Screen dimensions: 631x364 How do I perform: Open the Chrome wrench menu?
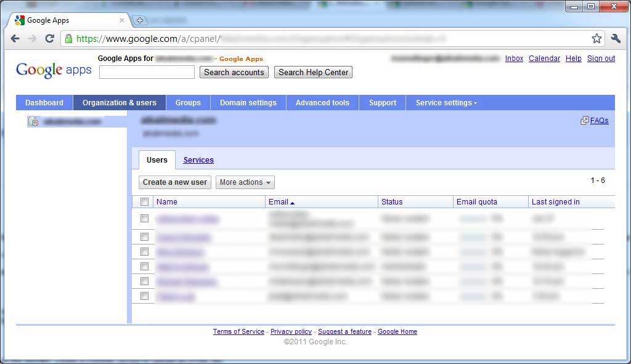point(616,39)
